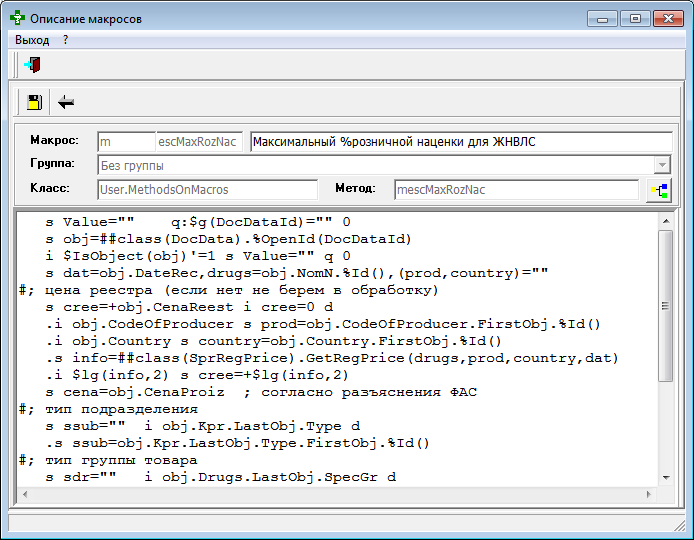694x540 pixels.
Task: Click the code editor scroll up arrow
Action: pyautogui.click(x=666, y=220)
